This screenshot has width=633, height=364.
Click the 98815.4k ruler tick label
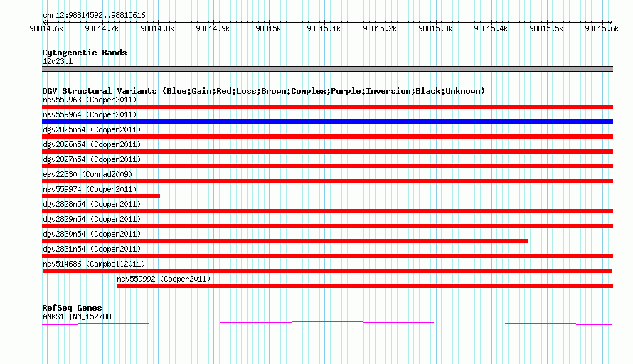[x=491, y=28]
